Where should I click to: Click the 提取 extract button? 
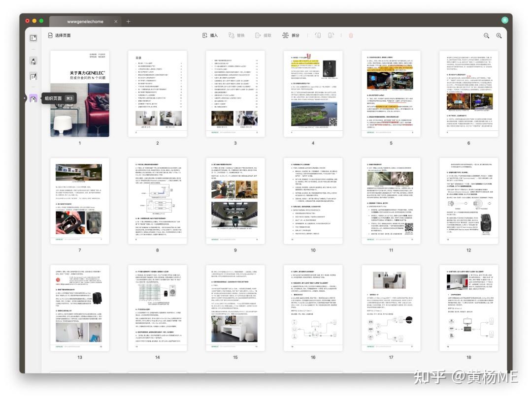(x=263, y=35)
